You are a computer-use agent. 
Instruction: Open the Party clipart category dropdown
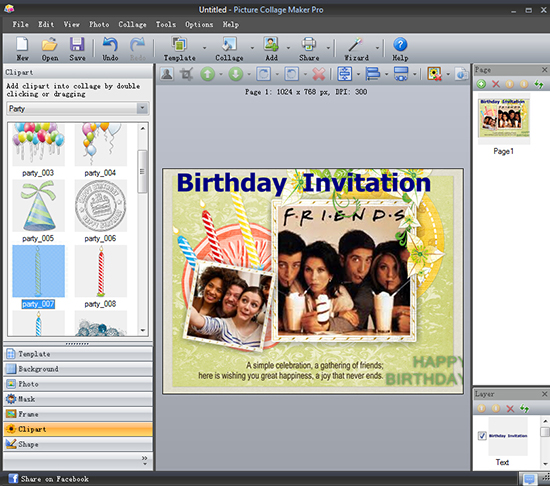pos(142,108)
